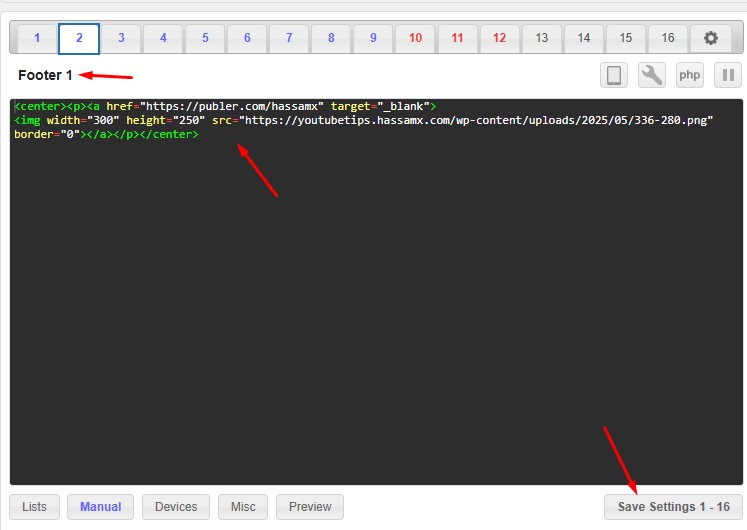
Task: Open the Devices settings
Action: pos(176,507)
